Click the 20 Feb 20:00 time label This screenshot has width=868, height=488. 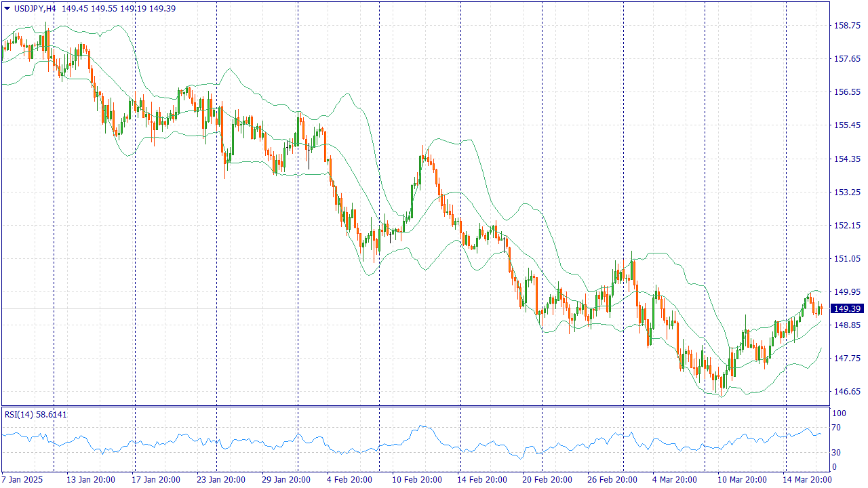pyautogui.click(x=547, y=480)
